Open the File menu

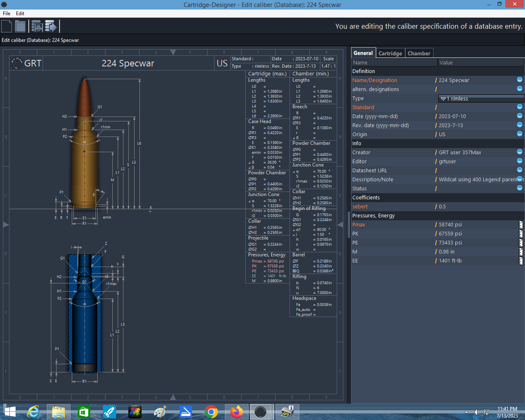[x=7, y=14]
